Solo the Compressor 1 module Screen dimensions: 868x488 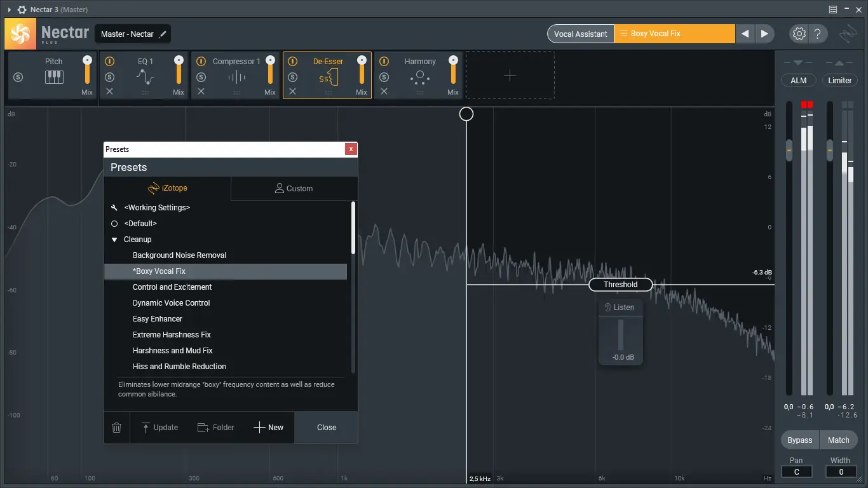[201, 78]
